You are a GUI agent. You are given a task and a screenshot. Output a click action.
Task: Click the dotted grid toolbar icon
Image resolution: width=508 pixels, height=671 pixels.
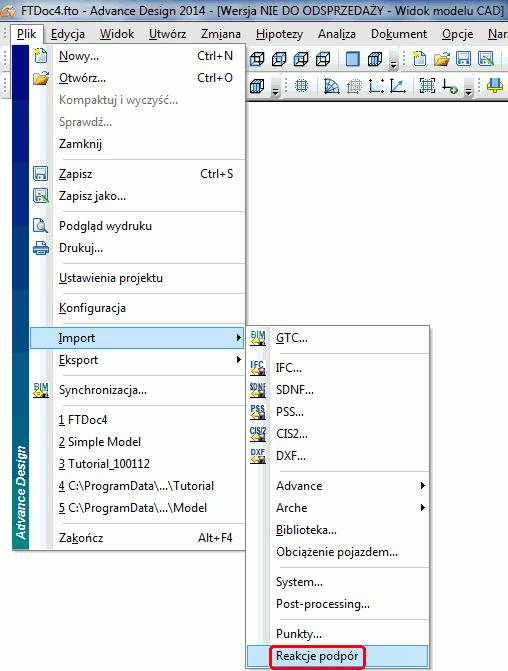coord(301,86)
